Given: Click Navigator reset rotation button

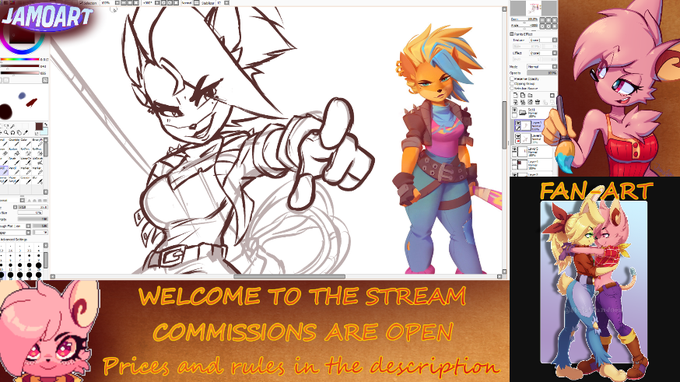Looking at the screenshot, I should pyautogui.click(x=555, y=26).
